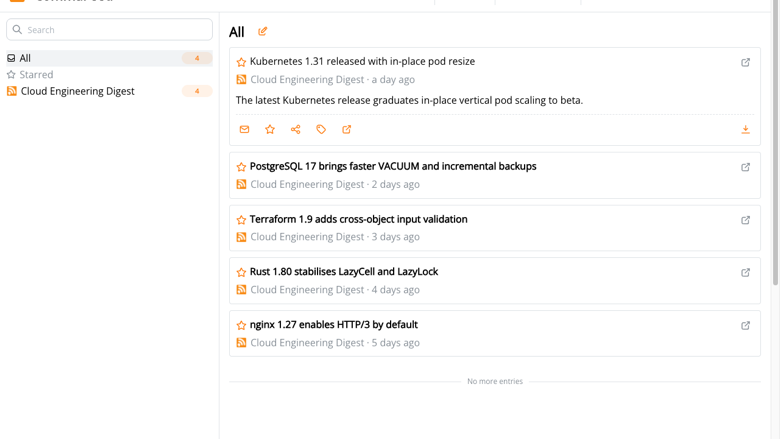Open the PostgreSQL 17 entry's external link icon
The width and height of the screenshot is (780, 439).
[745, 167]
